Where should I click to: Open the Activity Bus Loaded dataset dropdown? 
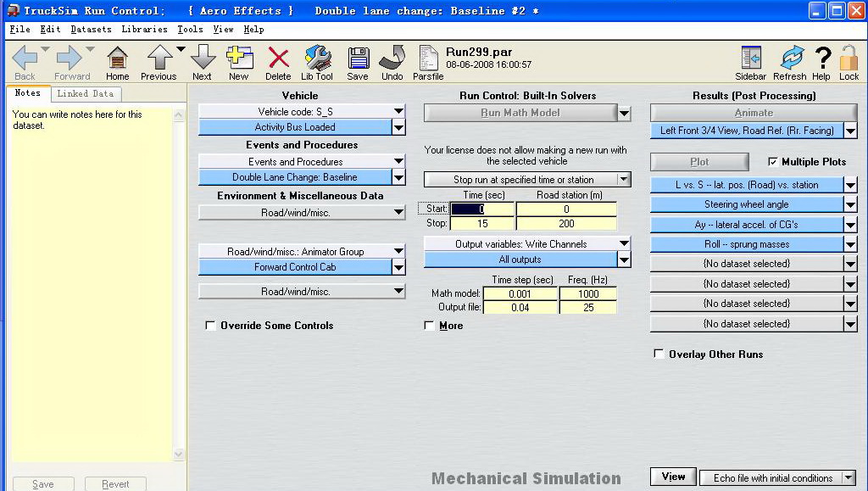pos(398,127)
